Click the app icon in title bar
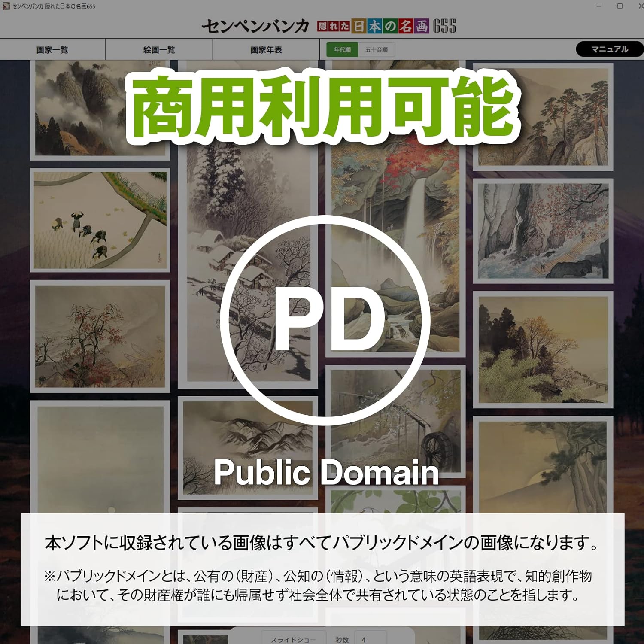This screenshot has height=644, width=644. 6,6
